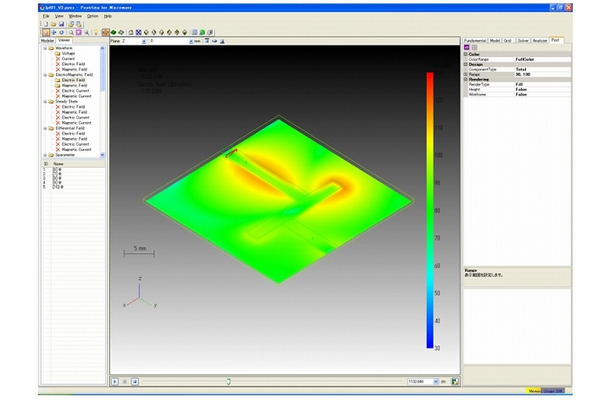Viewport: 610px width, 400px height.
Task: Select Magnetic Field under ElectroMagnetic Field
Action: (x=74, y=85)
